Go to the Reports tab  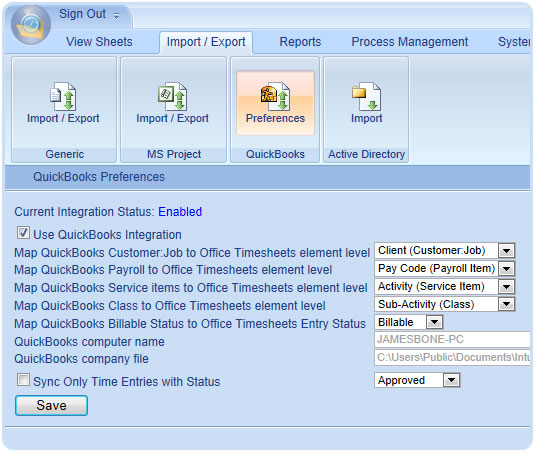pyautogui.click(x=300, y=42)
